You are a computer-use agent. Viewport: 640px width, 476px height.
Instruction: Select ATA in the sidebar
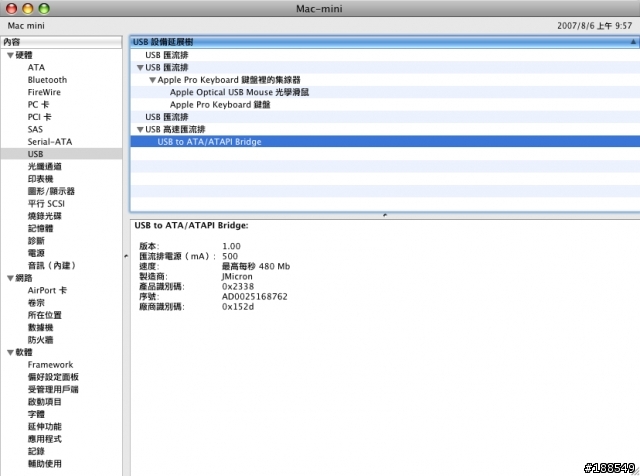(36, 67)
